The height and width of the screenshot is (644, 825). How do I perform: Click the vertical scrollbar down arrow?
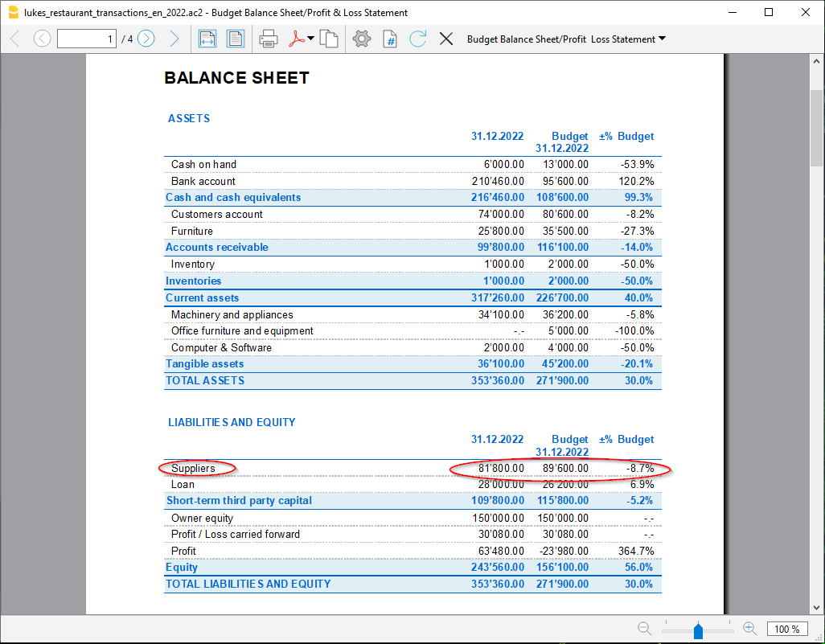point(817,608)
